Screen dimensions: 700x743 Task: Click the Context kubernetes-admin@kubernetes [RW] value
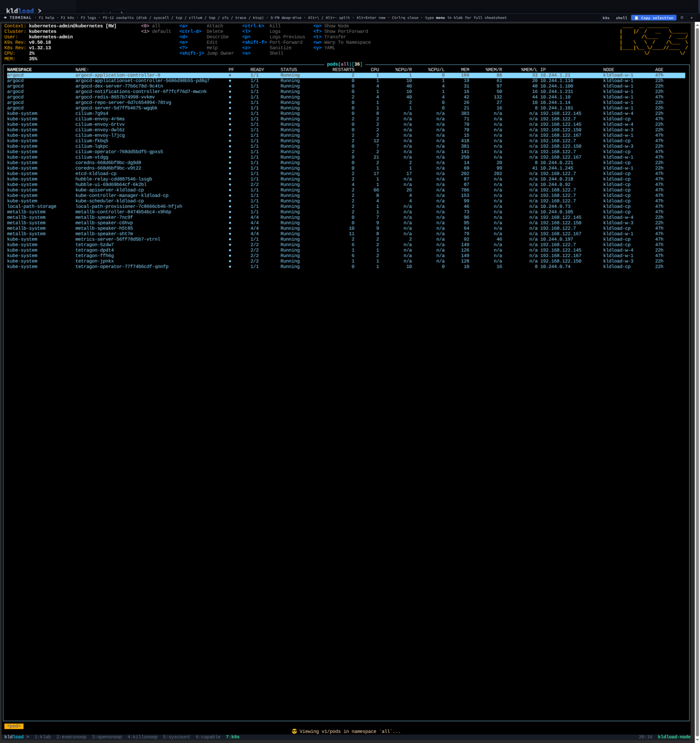(72, 26)
